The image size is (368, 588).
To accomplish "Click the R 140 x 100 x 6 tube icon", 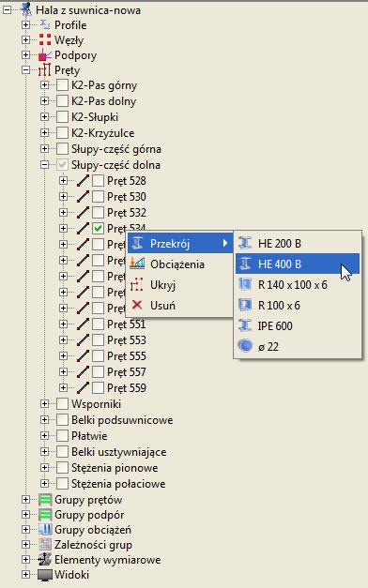I will coord(245,284).
